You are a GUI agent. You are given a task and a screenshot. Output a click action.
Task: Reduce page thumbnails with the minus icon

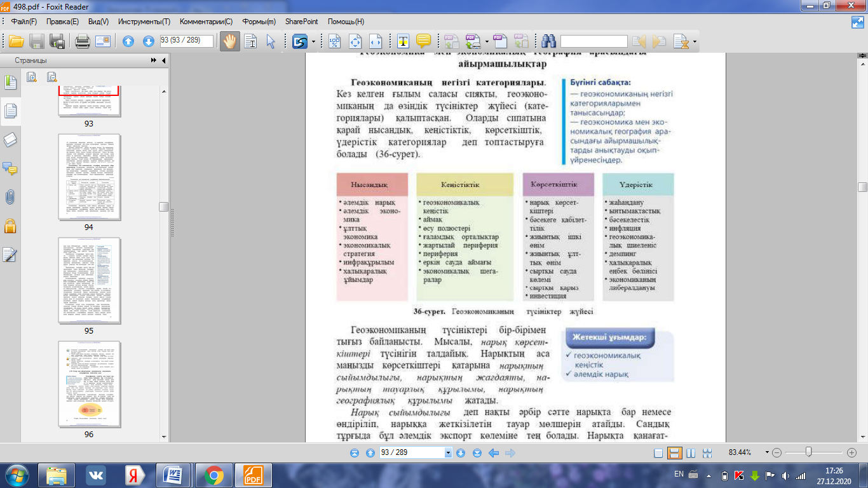(51, 77)
